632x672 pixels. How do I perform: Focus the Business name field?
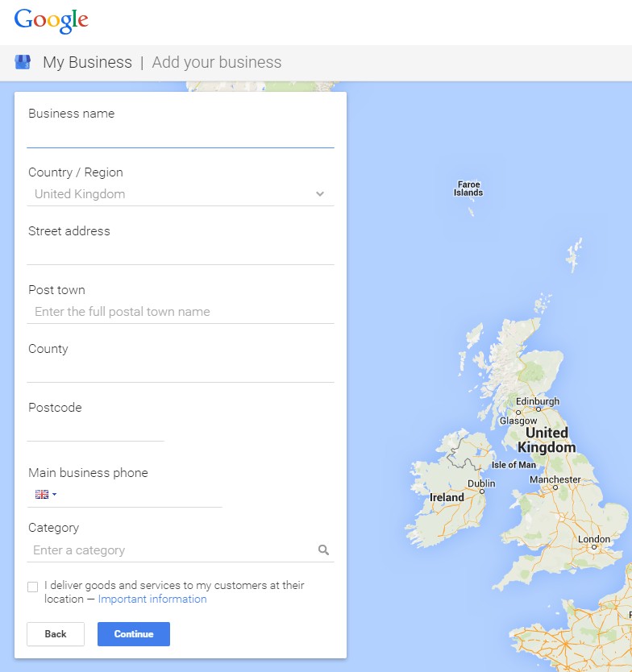pos(181,136)
